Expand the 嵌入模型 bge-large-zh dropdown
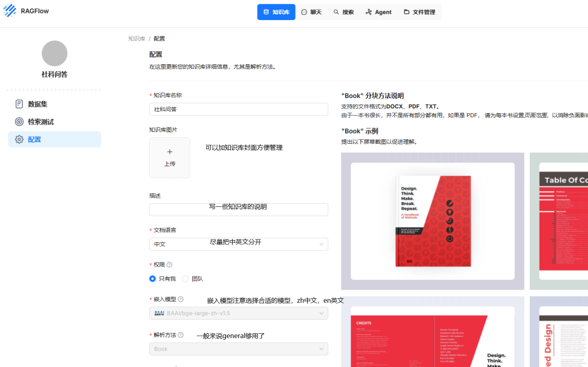Image resolution: width=588 pixels, height=367 pixels. tap(238, 313)
